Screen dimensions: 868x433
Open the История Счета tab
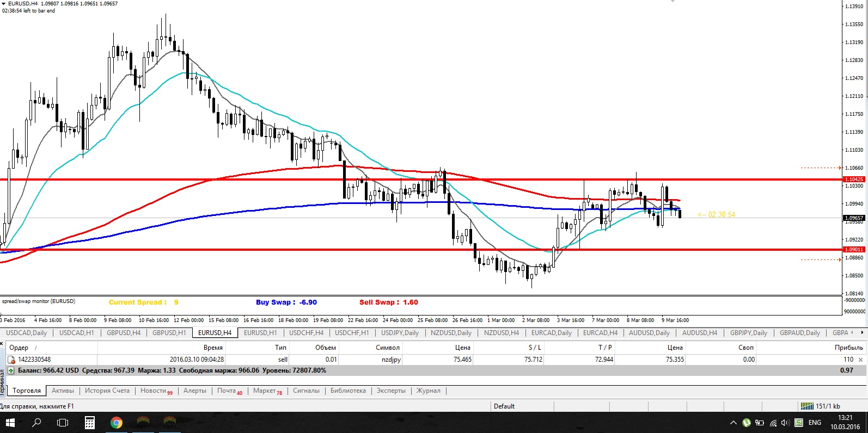pos(107,391)
